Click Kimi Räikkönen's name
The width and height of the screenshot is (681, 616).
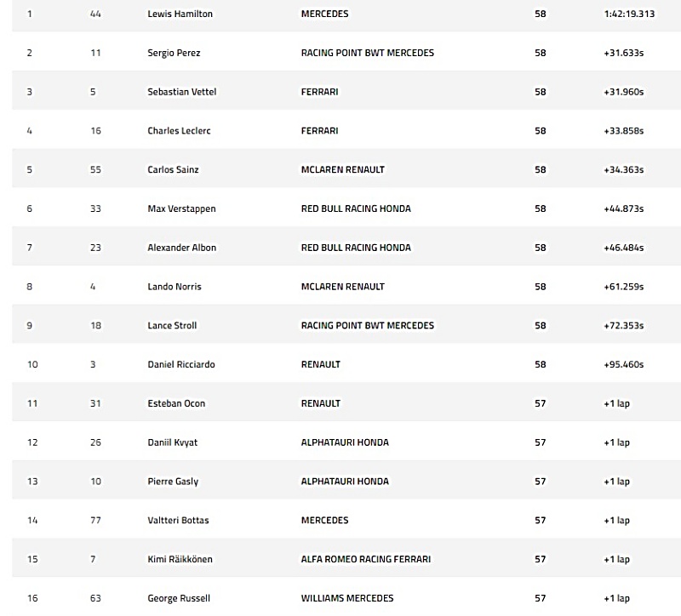point(180,559)
